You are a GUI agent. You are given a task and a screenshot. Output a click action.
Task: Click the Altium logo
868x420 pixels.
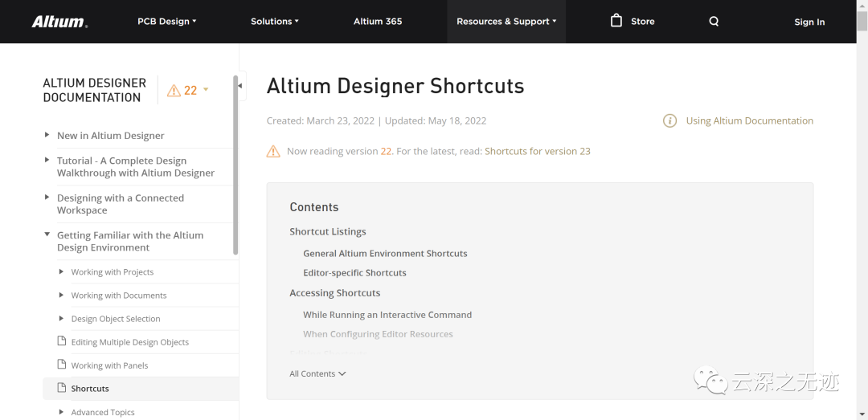point(59,22)
